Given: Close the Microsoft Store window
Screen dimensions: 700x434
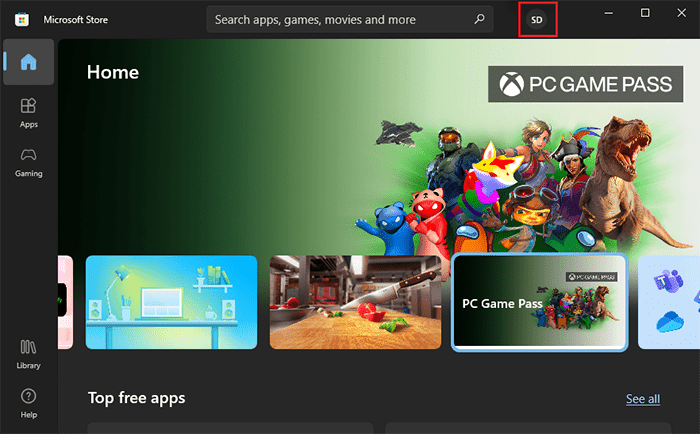Looking at the screenshot, I should pos(682,13).
